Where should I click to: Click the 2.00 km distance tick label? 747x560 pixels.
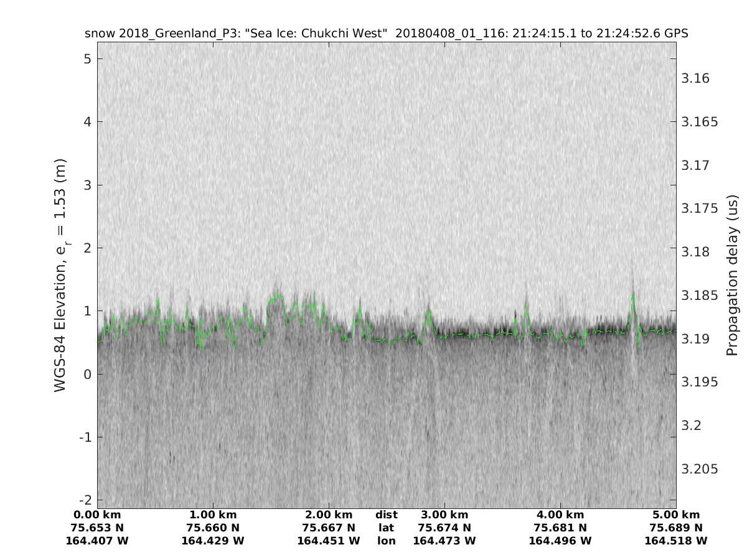click(x=329, y=515)
